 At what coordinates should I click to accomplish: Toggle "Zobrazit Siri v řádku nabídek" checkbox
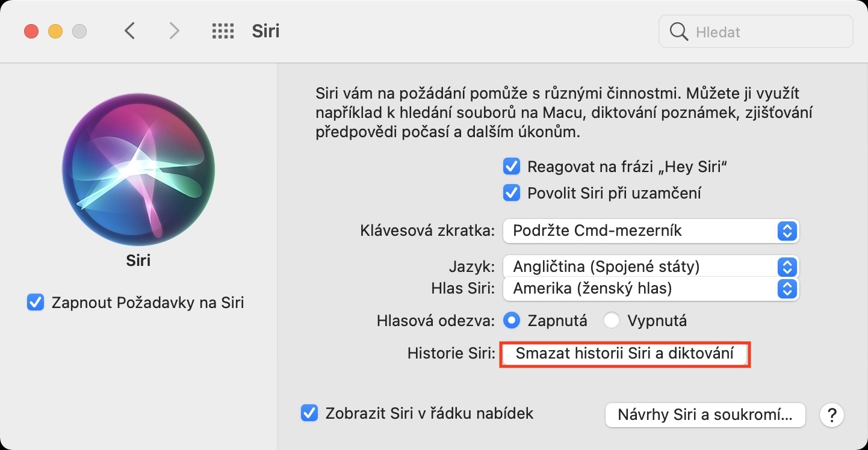pos(309,413)
